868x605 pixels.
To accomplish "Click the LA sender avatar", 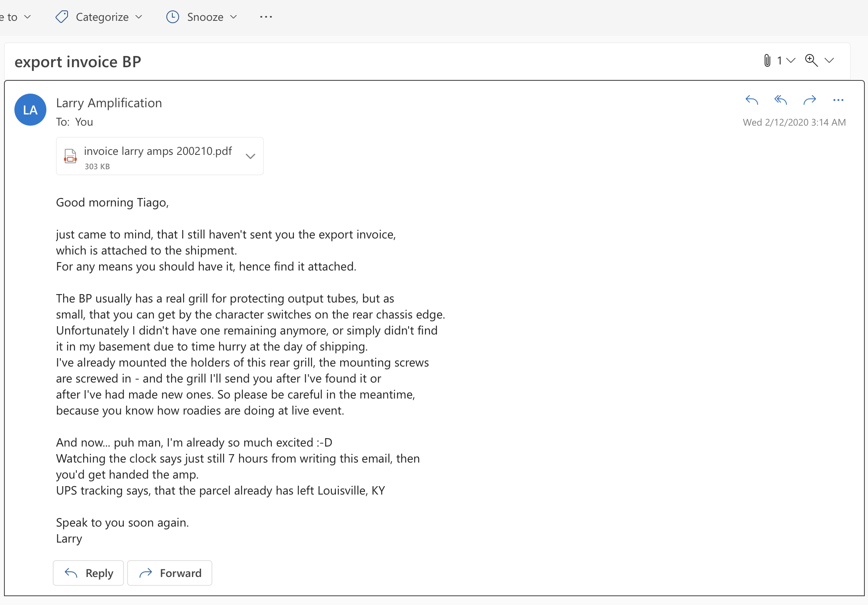I will tap(30, 110).
